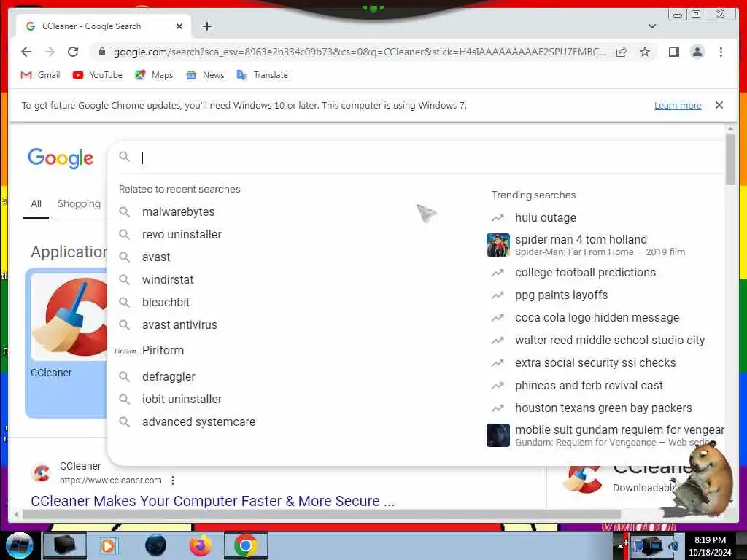
Task: Open the YouTube bookmark
Action: [98, 75]
